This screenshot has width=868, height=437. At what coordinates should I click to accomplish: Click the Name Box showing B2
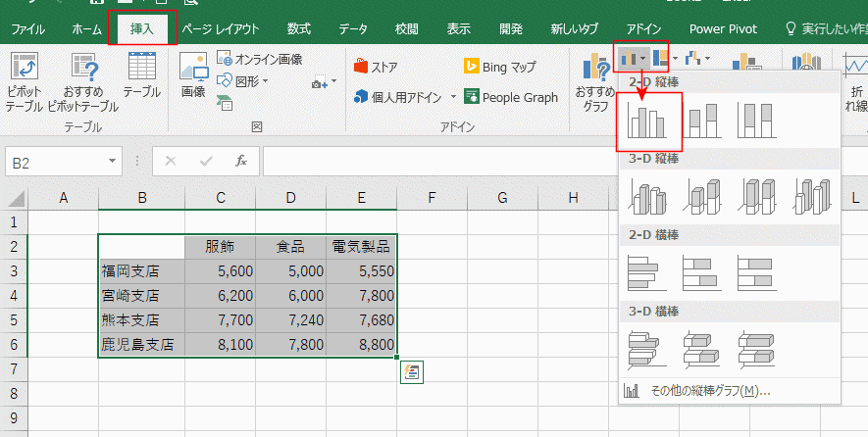(x=55, y=162)
